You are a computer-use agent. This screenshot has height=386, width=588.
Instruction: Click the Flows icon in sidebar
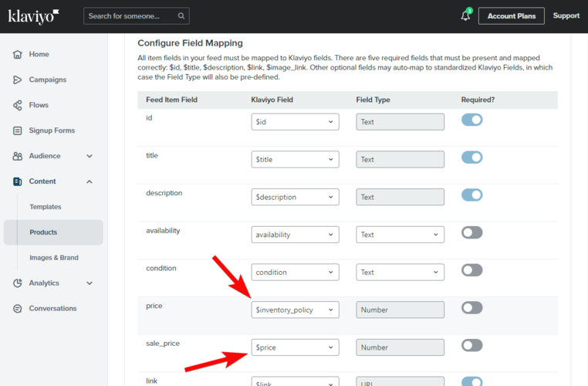coord(17,106)
